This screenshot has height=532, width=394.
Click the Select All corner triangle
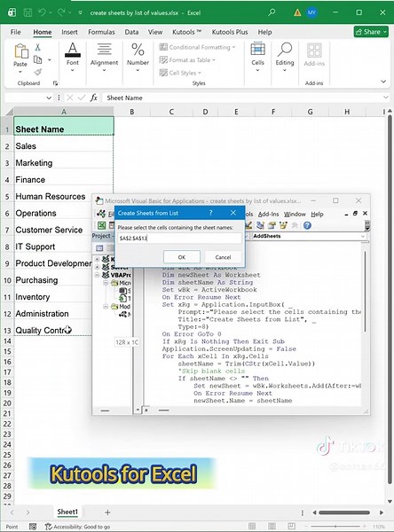click(10, 112)
